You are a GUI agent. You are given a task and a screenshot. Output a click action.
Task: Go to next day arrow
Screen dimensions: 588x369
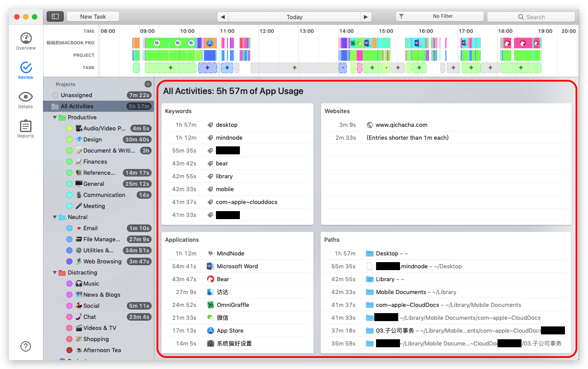366,17
